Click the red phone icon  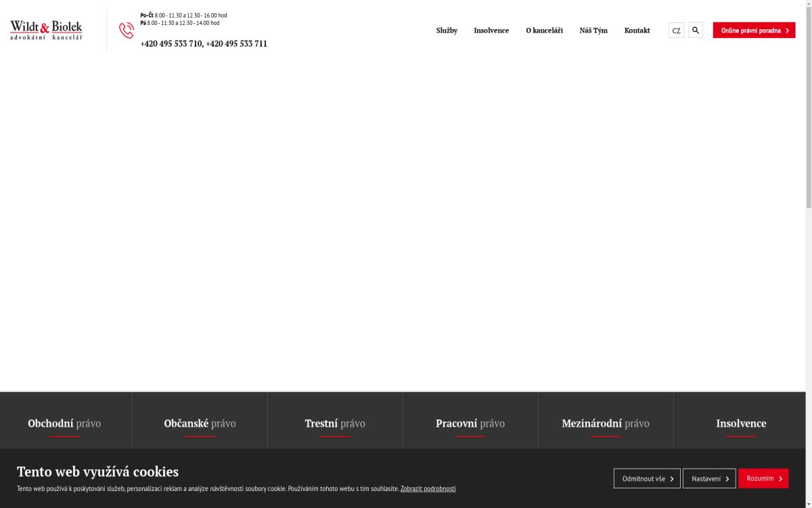[127, 30]
